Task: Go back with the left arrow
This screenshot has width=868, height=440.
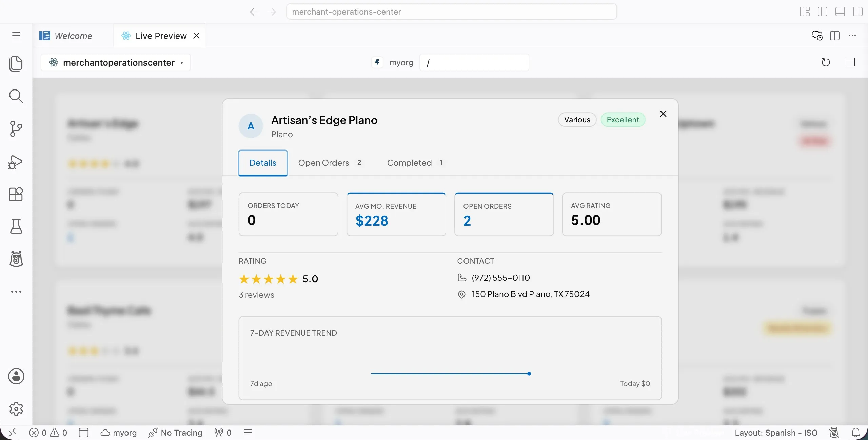Action: [x=254, y=12]
